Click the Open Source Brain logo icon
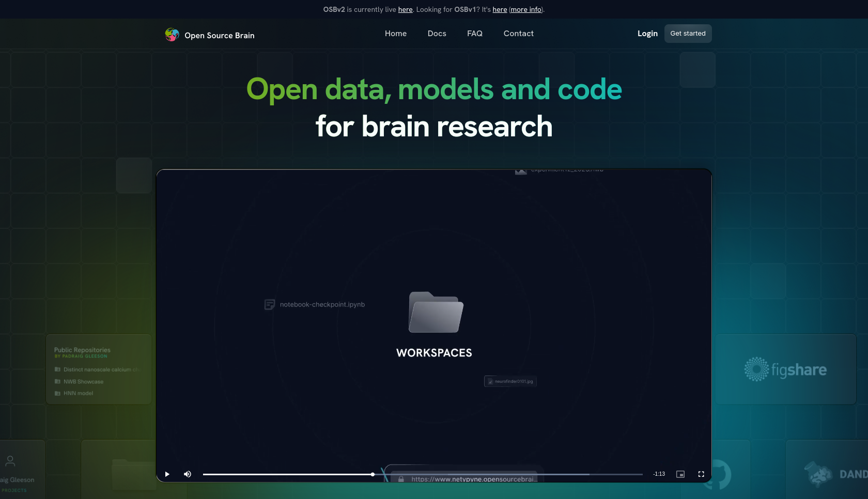The image size is (868, 499). (x=172, y=35)
